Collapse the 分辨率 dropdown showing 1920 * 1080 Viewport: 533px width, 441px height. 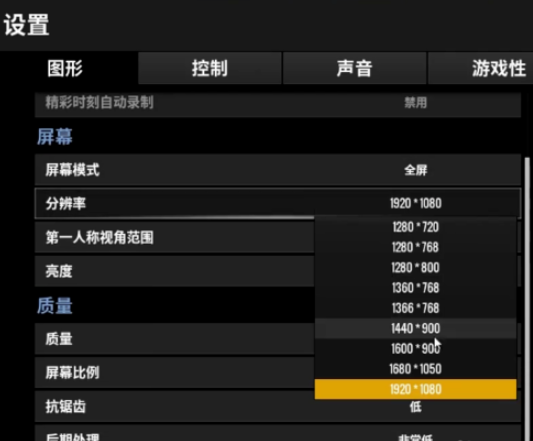coord(278,203)
